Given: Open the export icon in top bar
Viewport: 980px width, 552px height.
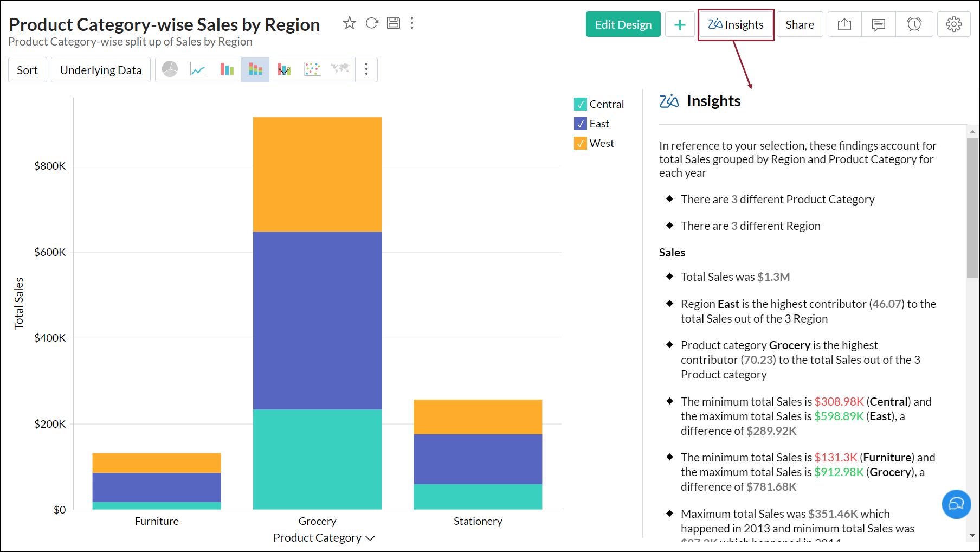Looking at the screenshot, I should pos(844,24).
